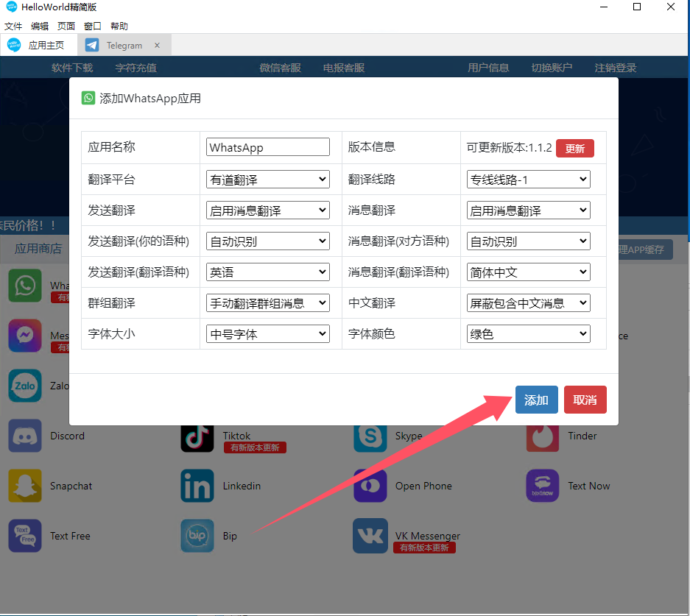Click the APP缓存 button behind dialog
This screenshot has height=616, width=690.
coord(646,249)
